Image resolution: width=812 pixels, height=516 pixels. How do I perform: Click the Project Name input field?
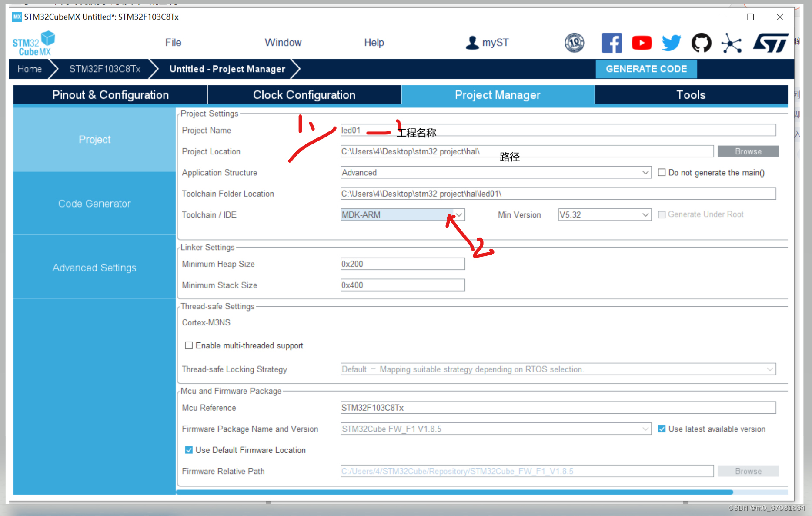click(x=558, y=130)
